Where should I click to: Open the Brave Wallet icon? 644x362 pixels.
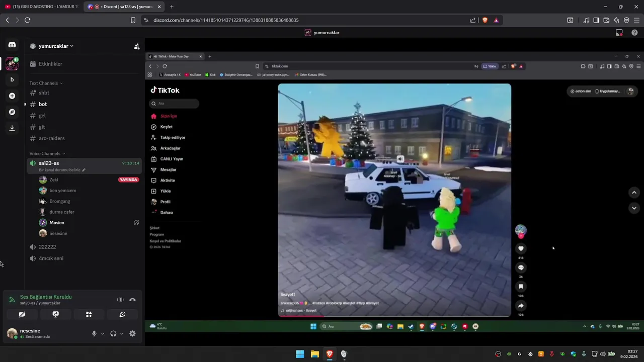pyautogui.click(x=606, y=20)
